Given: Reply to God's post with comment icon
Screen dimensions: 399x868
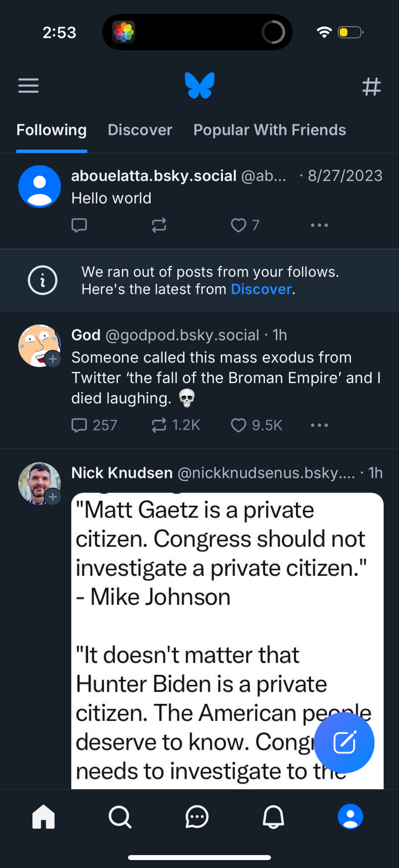Looking at the screenshot, I should [x=79, y=425].
